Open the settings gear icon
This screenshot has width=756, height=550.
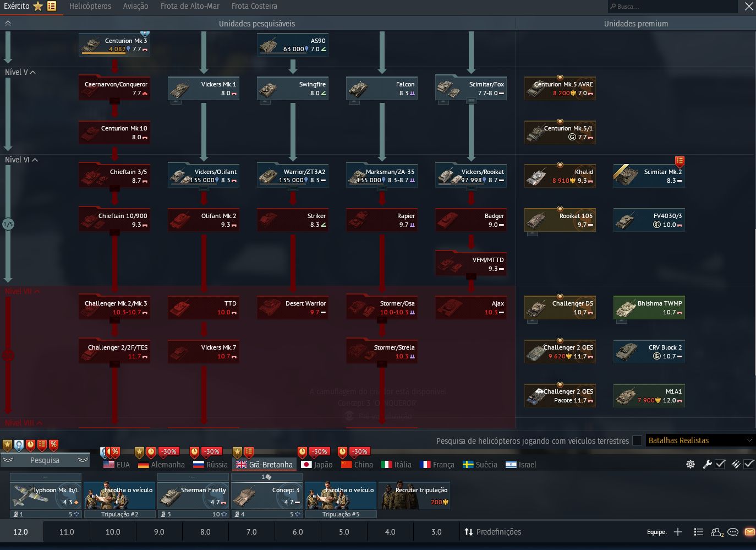click(x=691, y=464)
